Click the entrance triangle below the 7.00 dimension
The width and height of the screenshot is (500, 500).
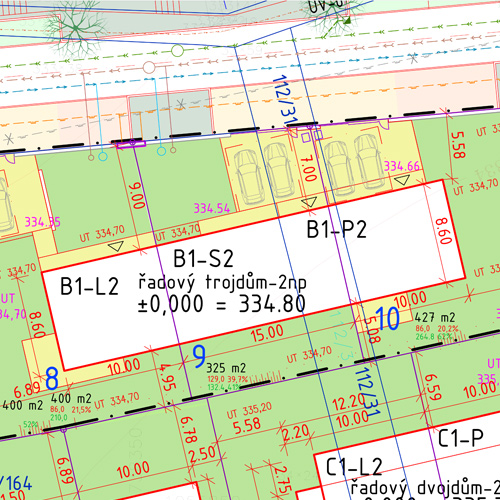[x=309, y=202]
